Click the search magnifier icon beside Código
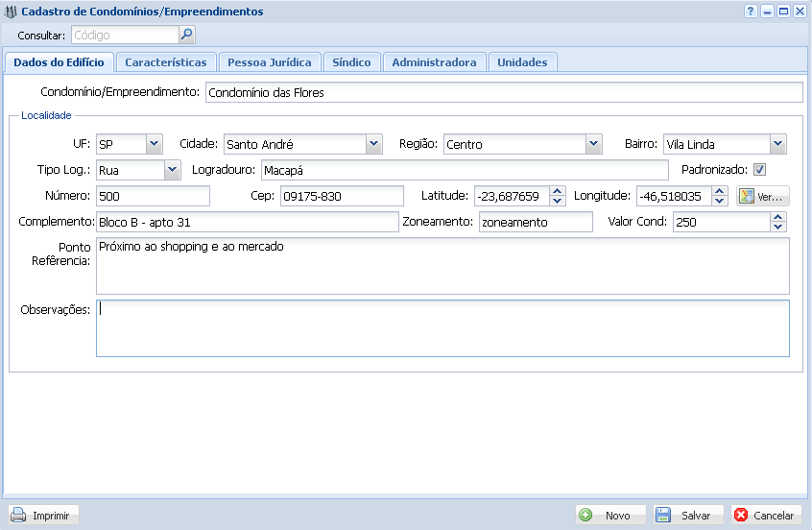This screenshot has width=812, height=530. [187, 35]
